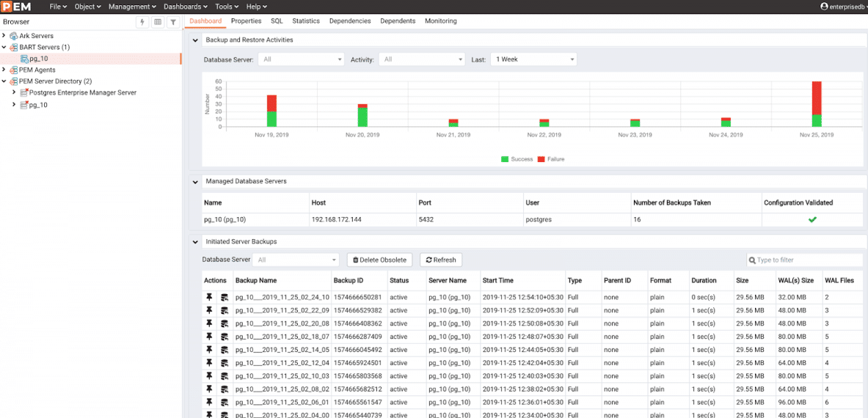Restore backup pg_10___2019_11_25_02_06_01
This screenshot has height=418, width=868.
[225, 403]
